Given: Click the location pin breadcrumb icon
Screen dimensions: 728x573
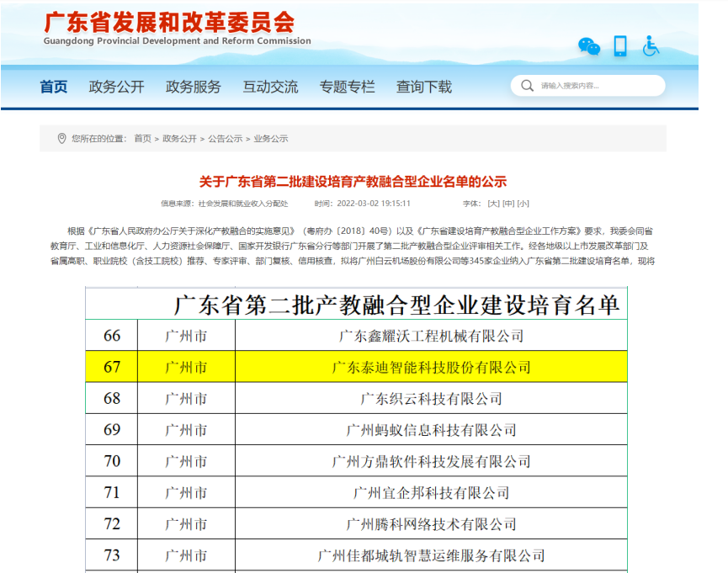Looking at the screenshot, I should pos(61,138).
